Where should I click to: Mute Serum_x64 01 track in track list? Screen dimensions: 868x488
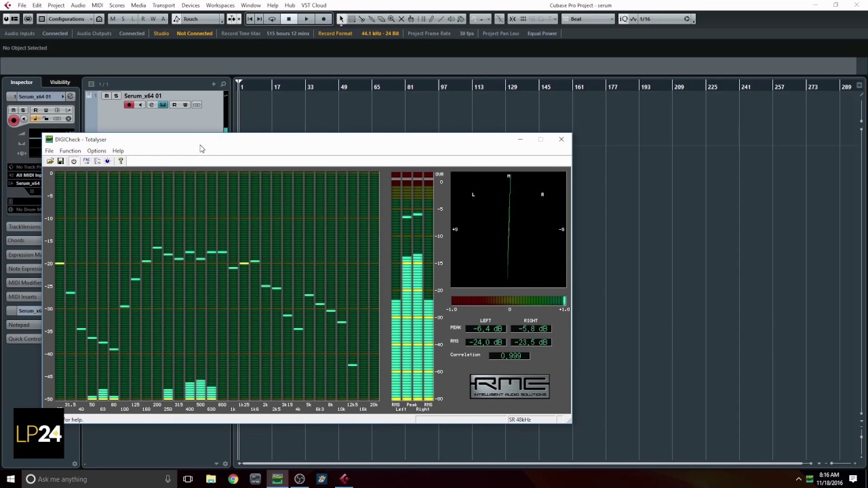pyautogui.click(x=106, y=96)
